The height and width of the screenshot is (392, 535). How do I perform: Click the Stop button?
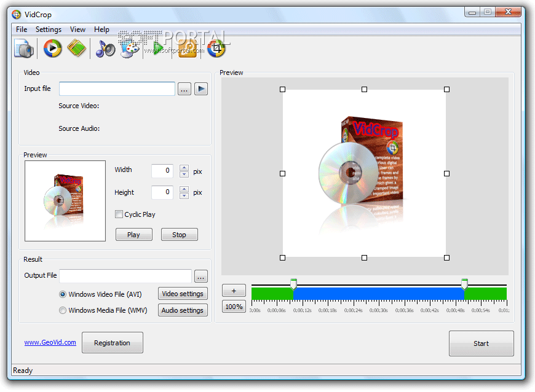[x=179, y=235]
